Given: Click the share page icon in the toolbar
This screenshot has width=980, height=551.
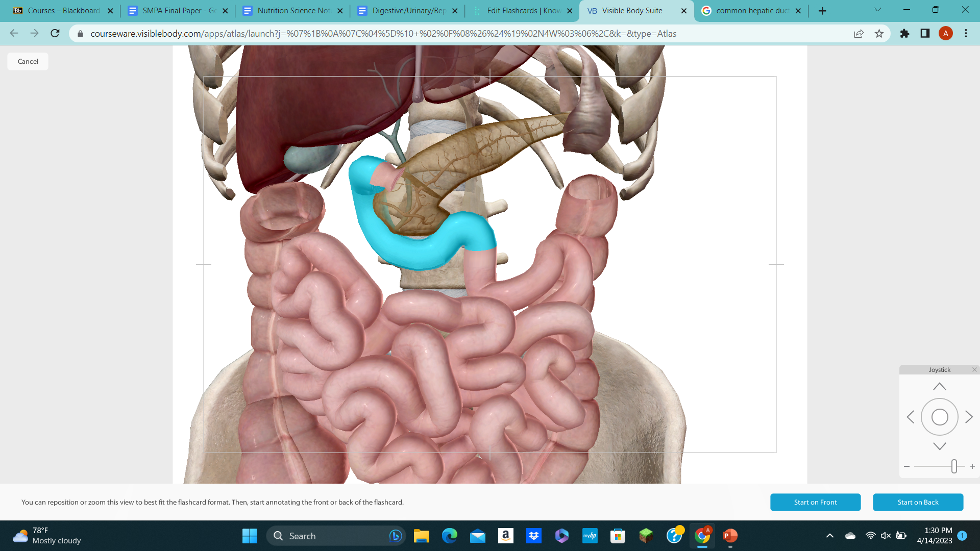Looking at the screenshot, I should (859, 34).
